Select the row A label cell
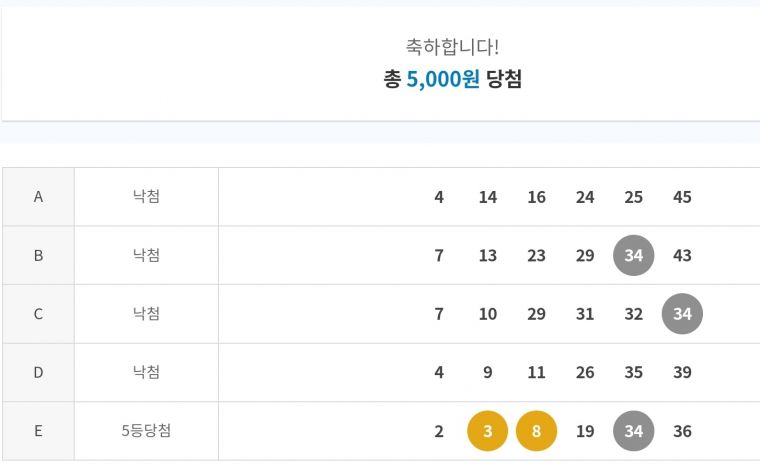The width and height of the screenshot is (760, 469). [x=38, y=197]
